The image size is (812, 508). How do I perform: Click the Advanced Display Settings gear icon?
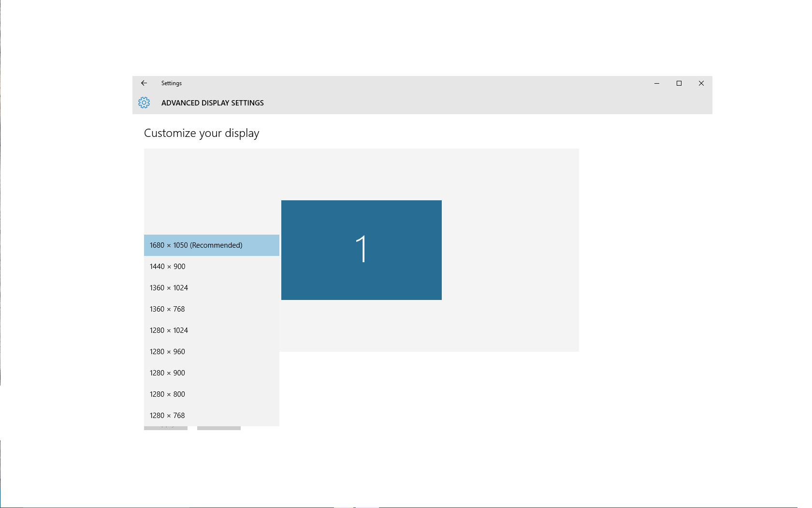pyautogui.click(x=144, y=103)
